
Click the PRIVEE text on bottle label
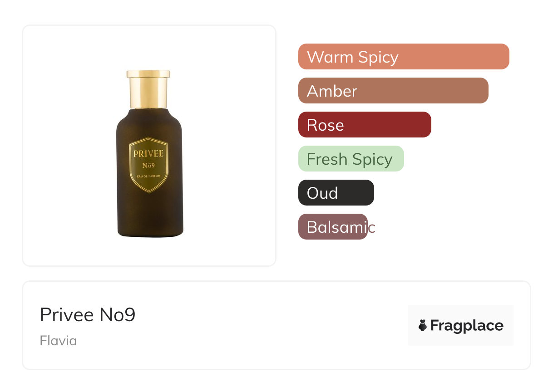[x=148, y=153]
